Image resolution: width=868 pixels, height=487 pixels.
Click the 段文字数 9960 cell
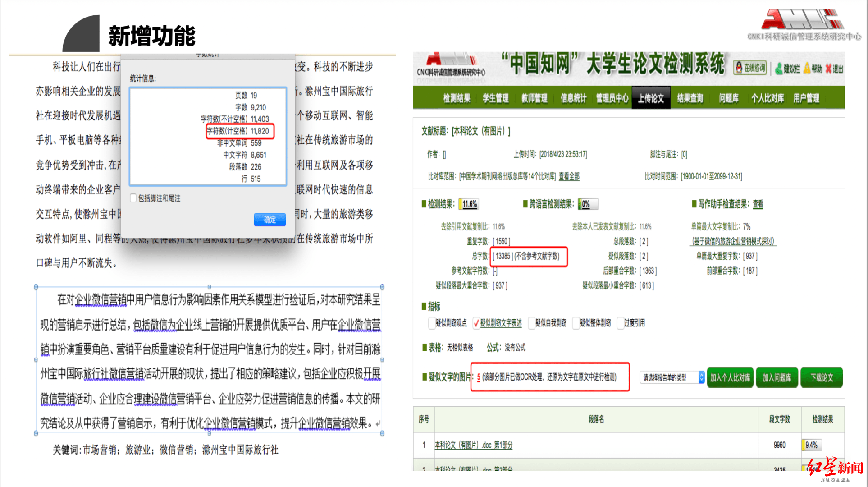pos(779,445)
